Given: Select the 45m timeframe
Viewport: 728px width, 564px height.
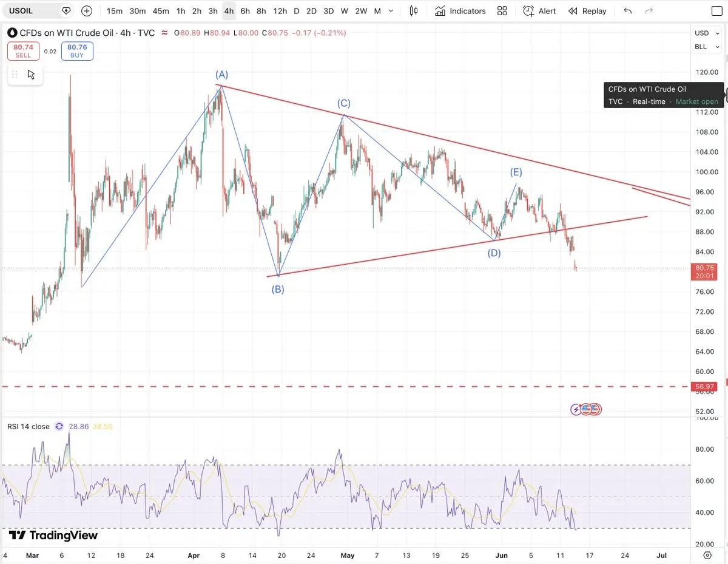Looking at the screenshot, I should tap(161, 11).
